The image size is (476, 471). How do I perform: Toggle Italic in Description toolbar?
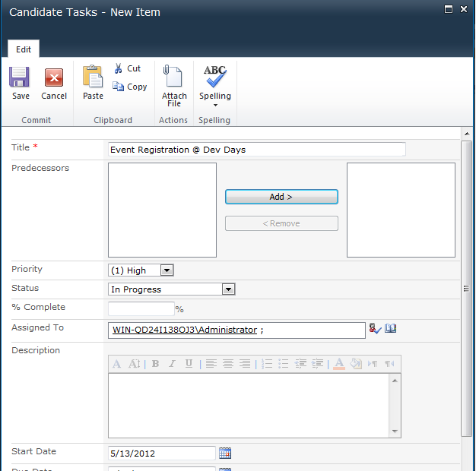tap(172, 363)
